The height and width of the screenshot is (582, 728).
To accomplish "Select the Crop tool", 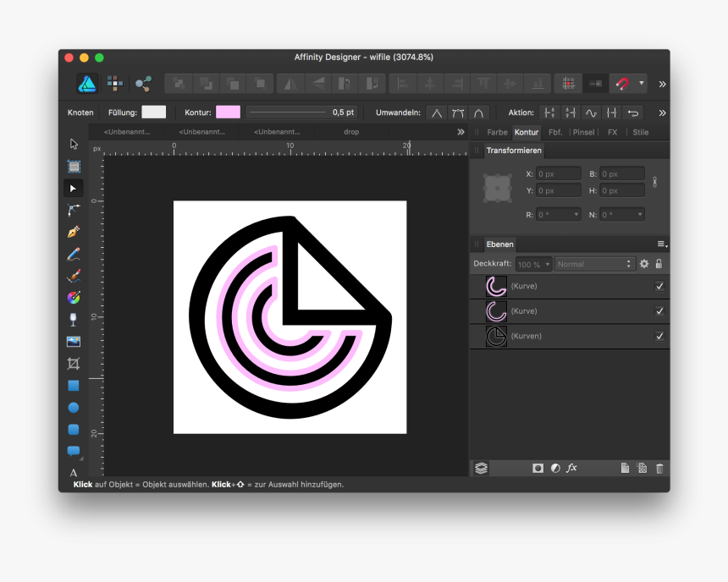I will pyautogui.click(x=73, y=364).
